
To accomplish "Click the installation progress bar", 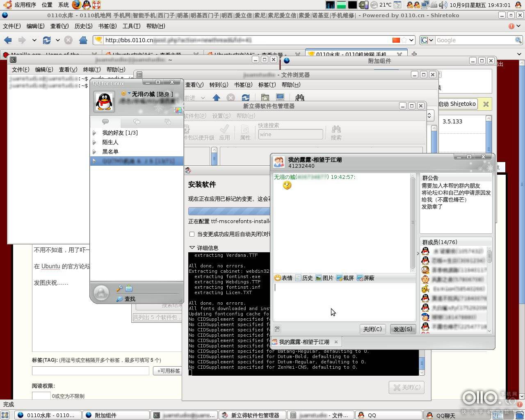I will pos(229,211).
